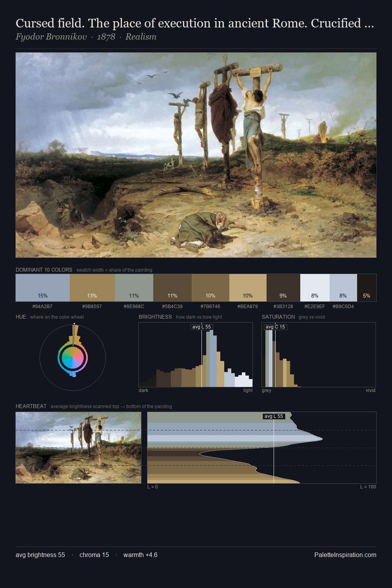Click the 'avg L 55' histogram label
Screen dimensions: 392x588
click(202, 327)
